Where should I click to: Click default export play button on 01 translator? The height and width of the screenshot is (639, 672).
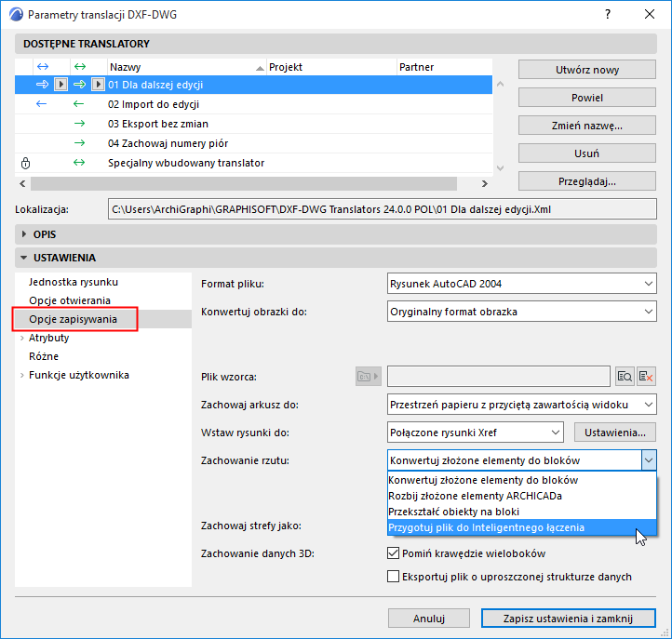(98, 85)
